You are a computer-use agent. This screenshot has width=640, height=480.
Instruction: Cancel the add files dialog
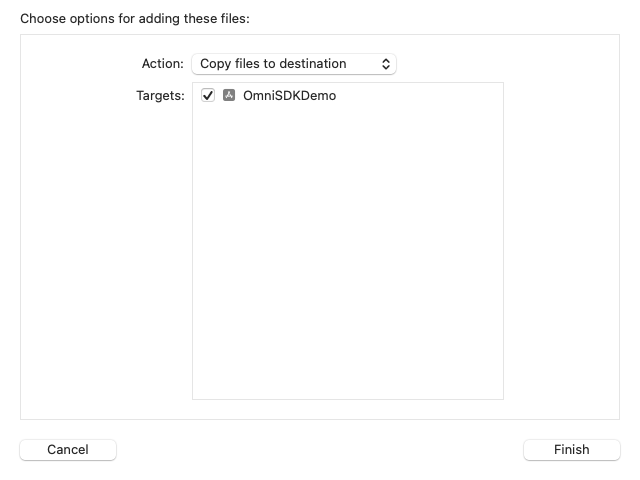click(x=68, y=450)
